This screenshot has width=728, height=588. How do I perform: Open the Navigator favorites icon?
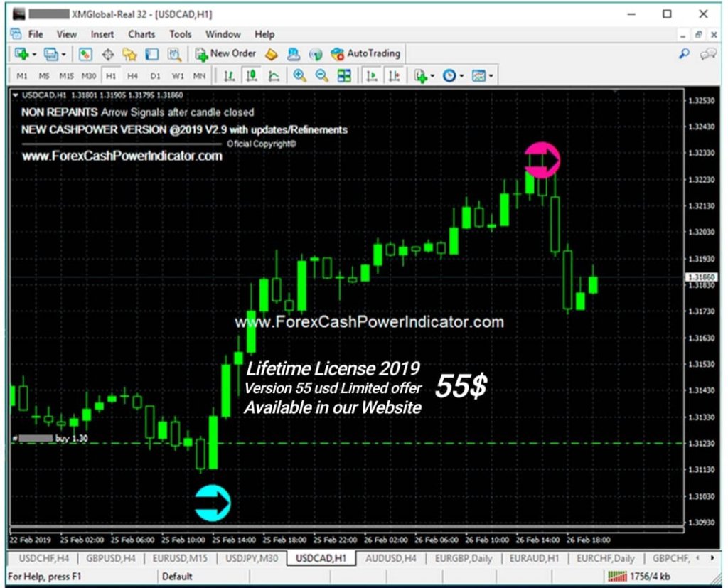click(x=129, y=54)
